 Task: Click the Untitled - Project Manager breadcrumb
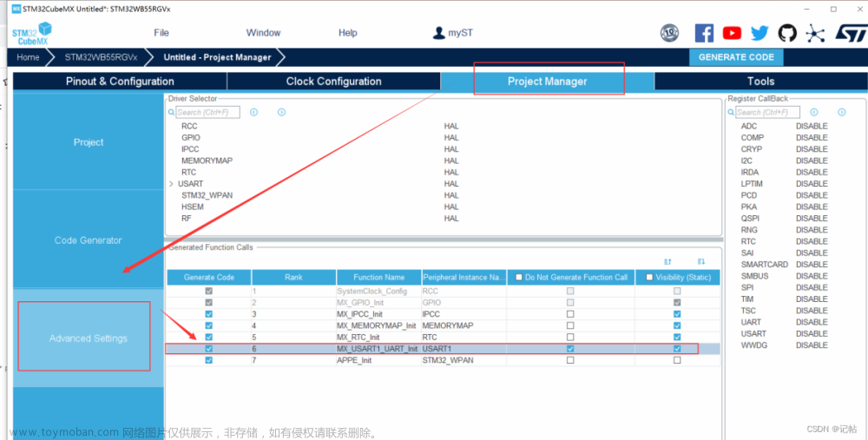pyautogui.click(x=218, y=57)
